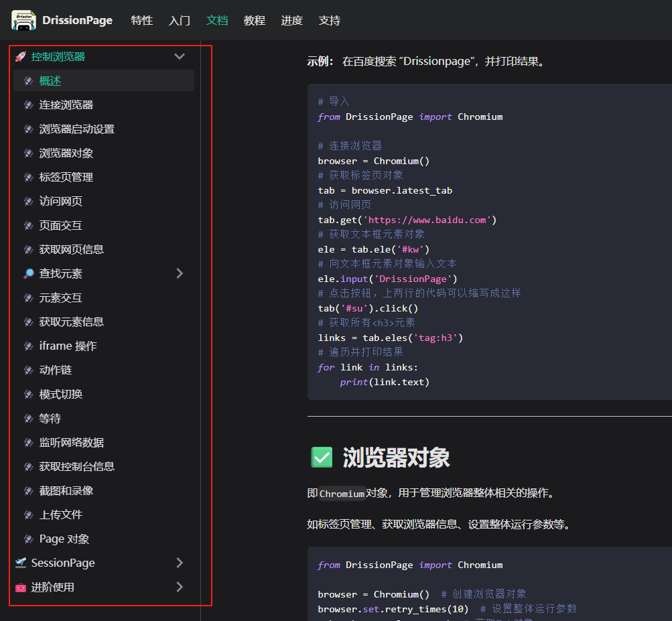The width and height of the screenshot is (672, 621).
Task: Click the icon beside 获取控制台信息
Action: click(29, 466)
